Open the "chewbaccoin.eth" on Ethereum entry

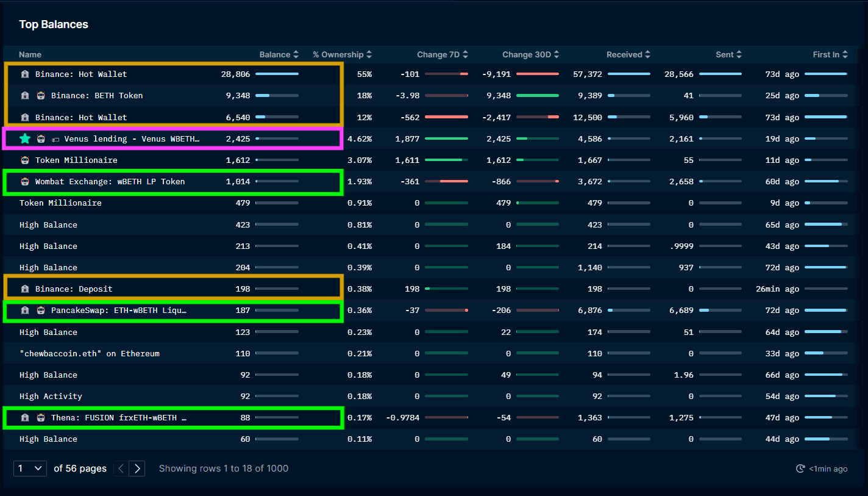(89, 354)
